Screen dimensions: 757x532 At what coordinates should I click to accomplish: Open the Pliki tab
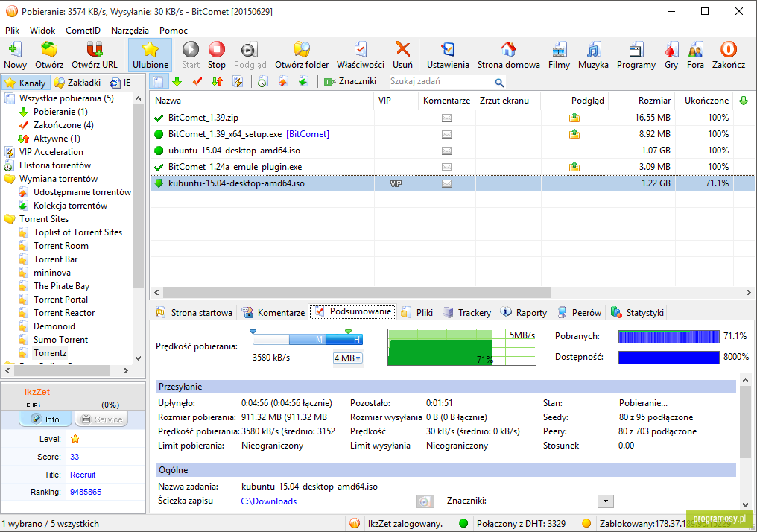click(x=418, y=313)
